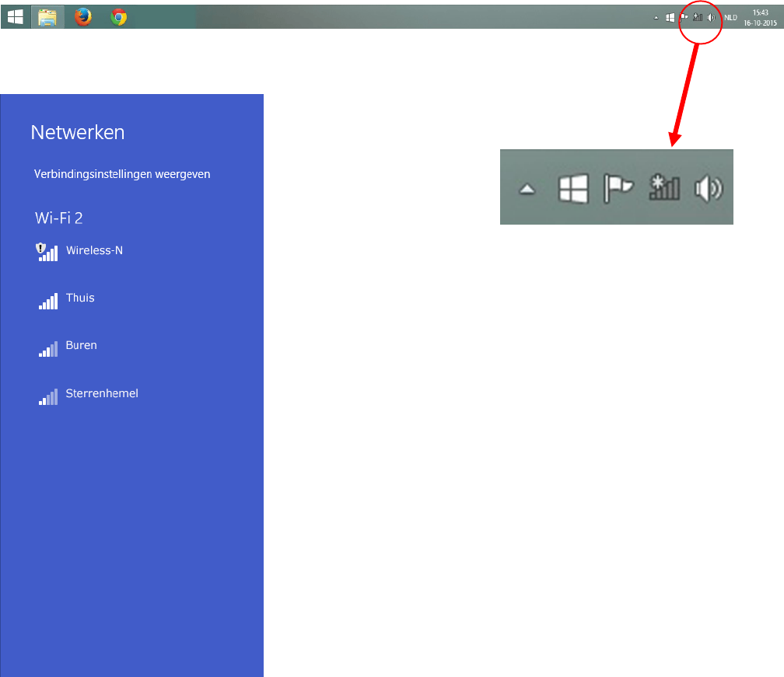The height and width of the screenshot is (677, 784).
Task: Click the enlarged up-arrow in the inset
Action: [527, 189]
